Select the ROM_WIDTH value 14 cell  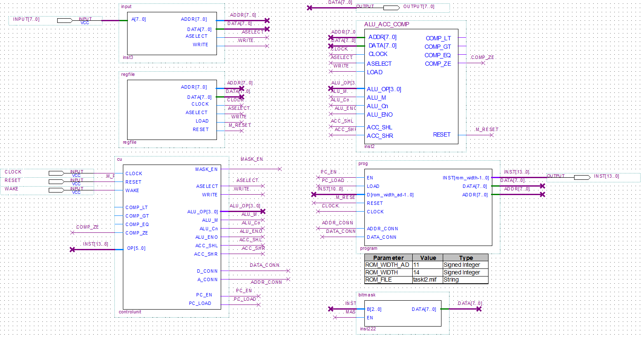click(x=427, y=272)
